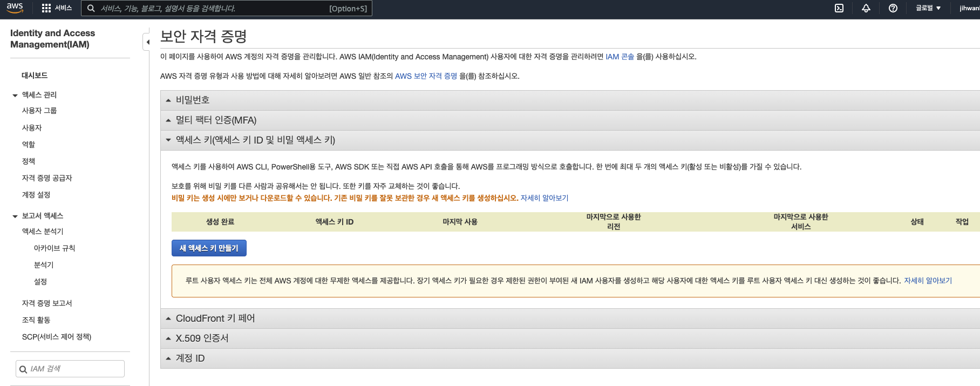Click the 마지막으로 사용한 리전 column header
The width and height of the screenshot is (980, 386).
(x=614, y=222)
